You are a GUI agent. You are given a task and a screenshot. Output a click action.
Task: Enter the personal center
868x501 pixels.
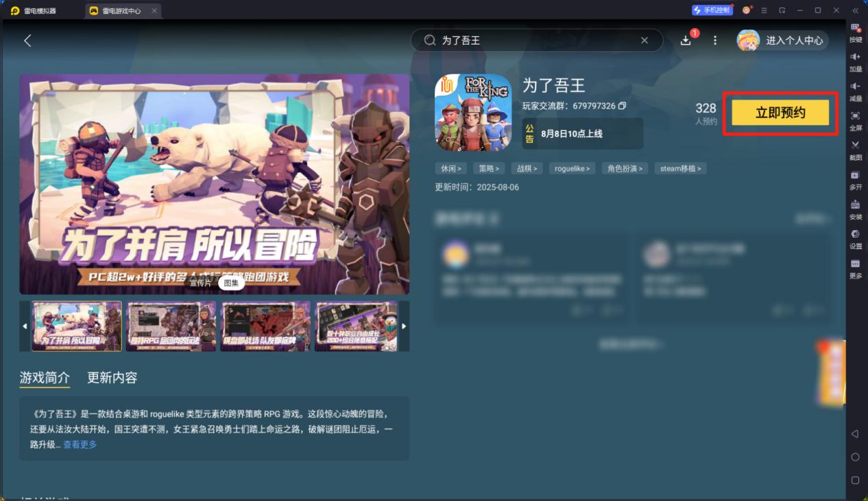point(795,40)
